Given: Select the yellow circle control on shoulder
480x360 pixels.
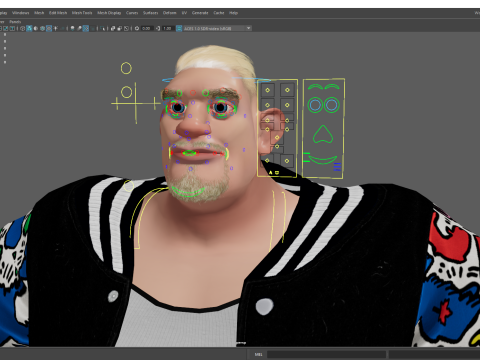Looking at the screenshot, I should click(x=129, y=186).
